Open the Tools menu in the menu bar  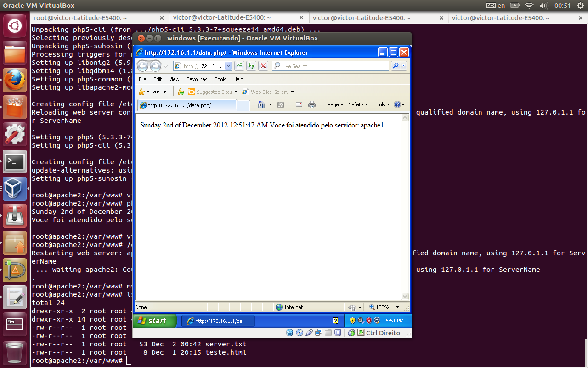point(220,79)
